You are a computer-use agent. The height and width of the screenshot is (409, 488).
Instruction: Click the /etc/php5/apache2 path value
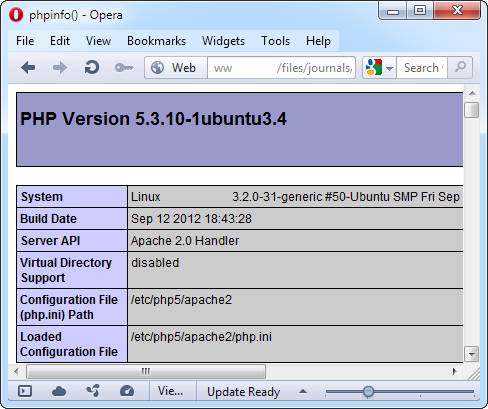click(181, 300)
